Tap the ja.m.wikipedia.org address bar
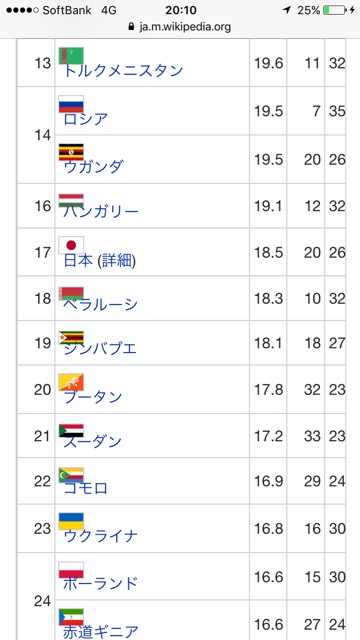360x640 pixels. click(x=180, y=27)
